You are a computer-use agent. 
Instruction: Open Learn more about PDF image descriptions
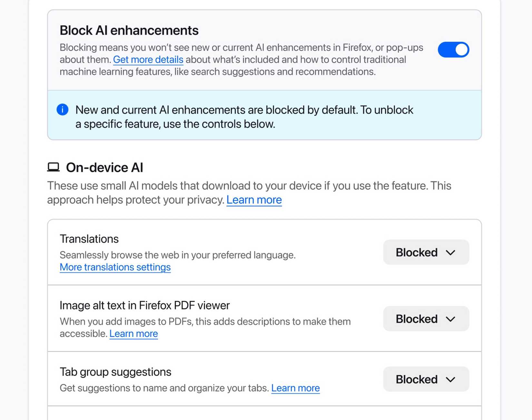tap(133, 334)
